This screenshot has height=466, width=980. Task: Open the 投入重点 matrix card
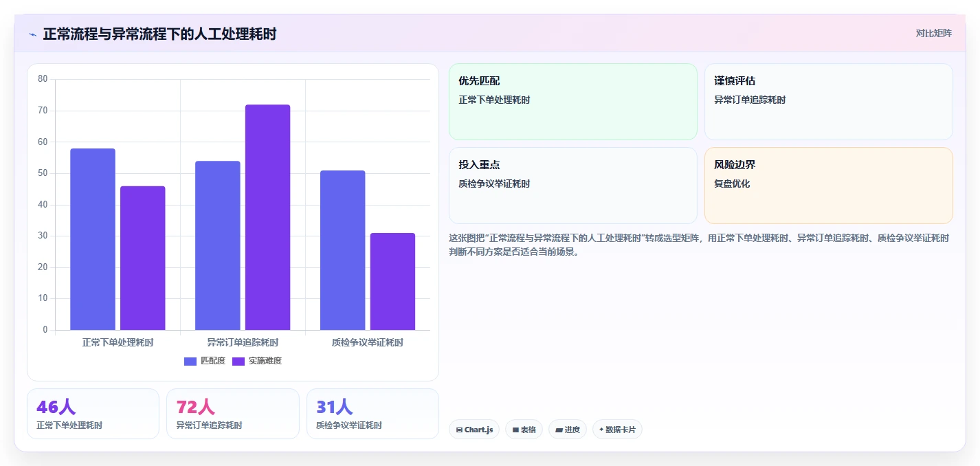(x=573, y=186)
